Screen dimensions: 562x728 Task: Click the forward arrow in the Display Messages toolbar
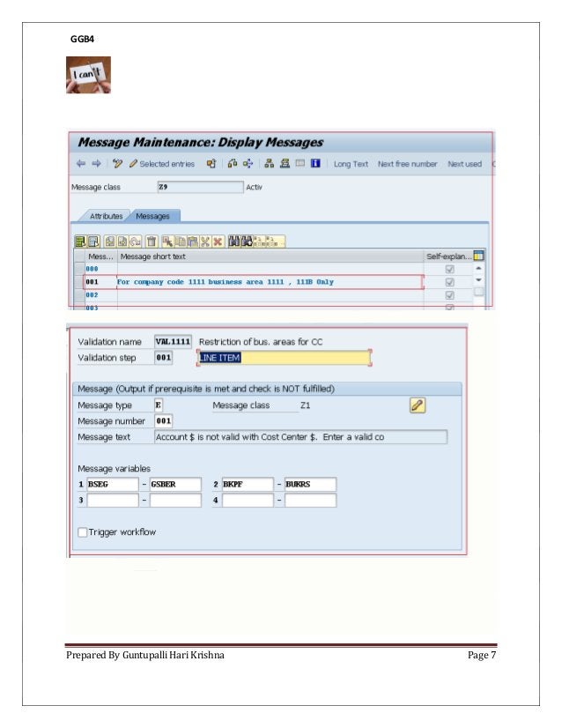[x=96, y=163]
